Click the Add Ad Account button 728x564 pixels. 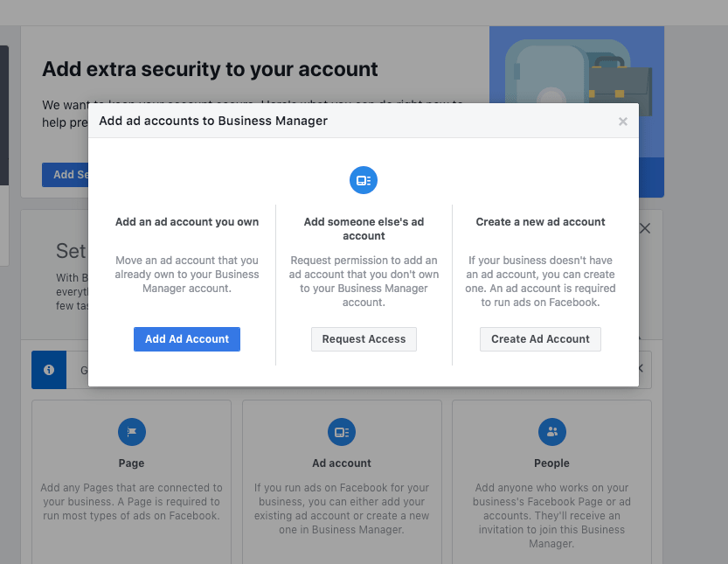[187, 339]
